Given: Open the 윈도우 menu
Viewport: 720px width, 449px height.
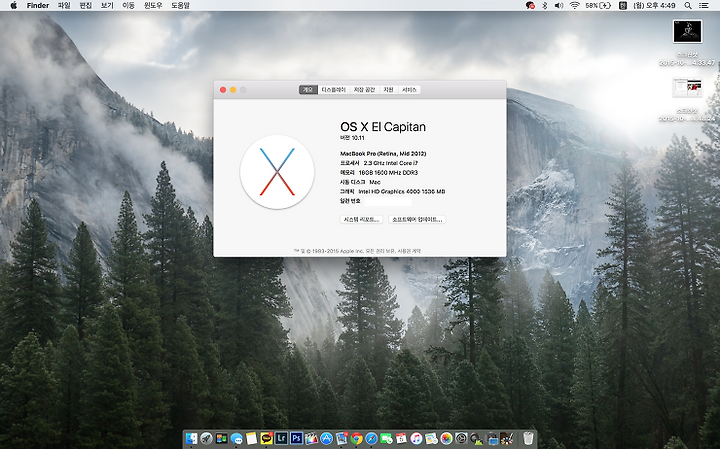Looking at the screenshot, I should click(153, 6).
